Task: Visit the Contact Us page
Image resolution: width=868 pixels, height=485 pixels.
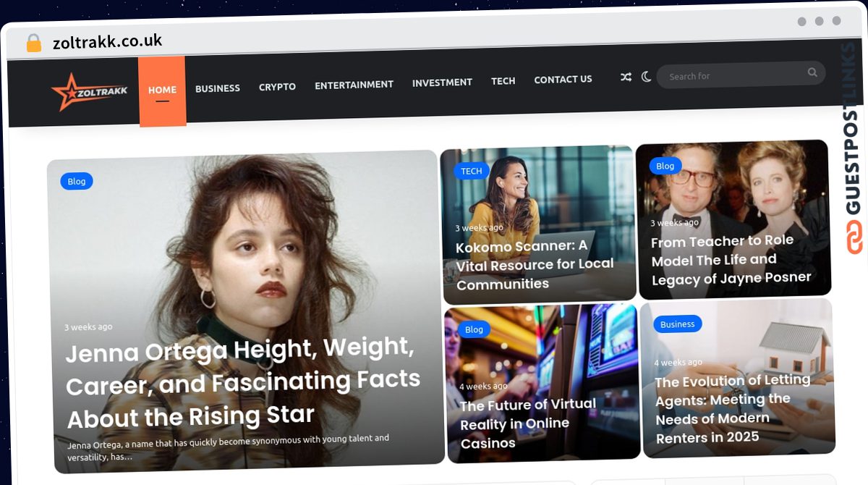Action: tap(563, 80)
